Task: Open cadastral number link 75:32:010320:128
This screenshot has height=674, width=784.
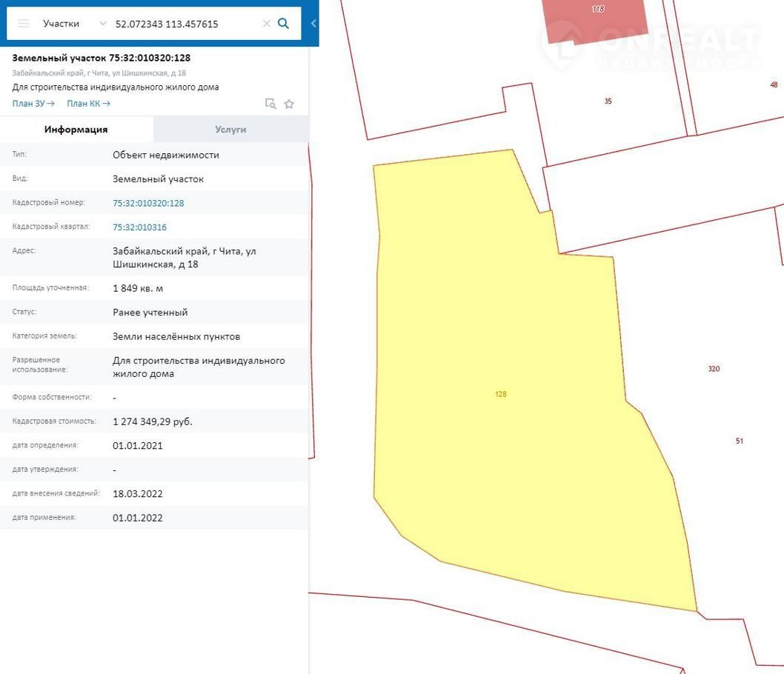Action: (148, 204)
